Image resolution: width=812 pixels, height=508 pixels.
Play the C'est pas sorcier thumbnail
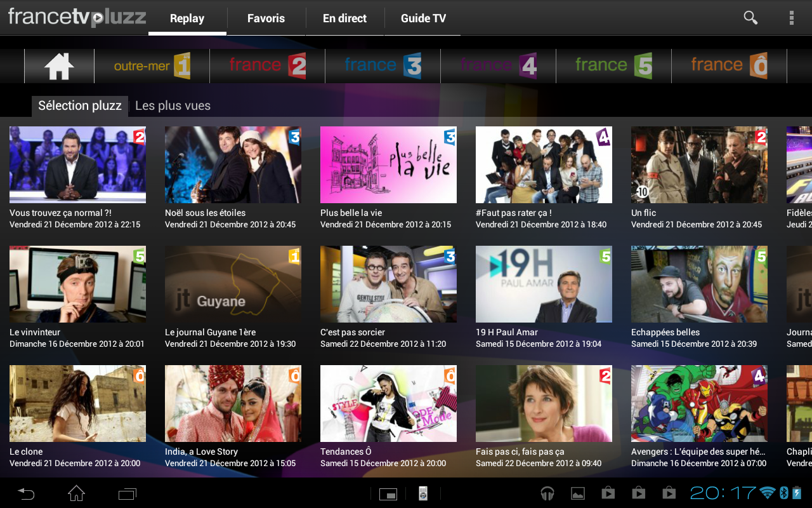388,284
